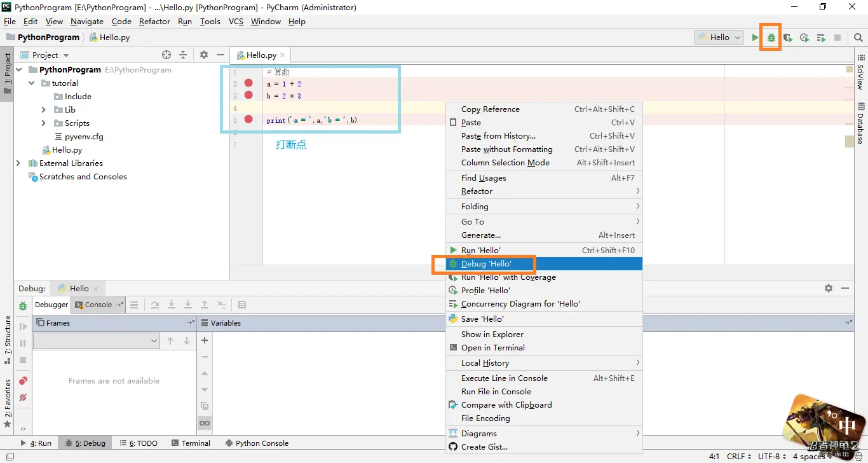
Task: Open Project panel settings gear
Action: [204, 55]
